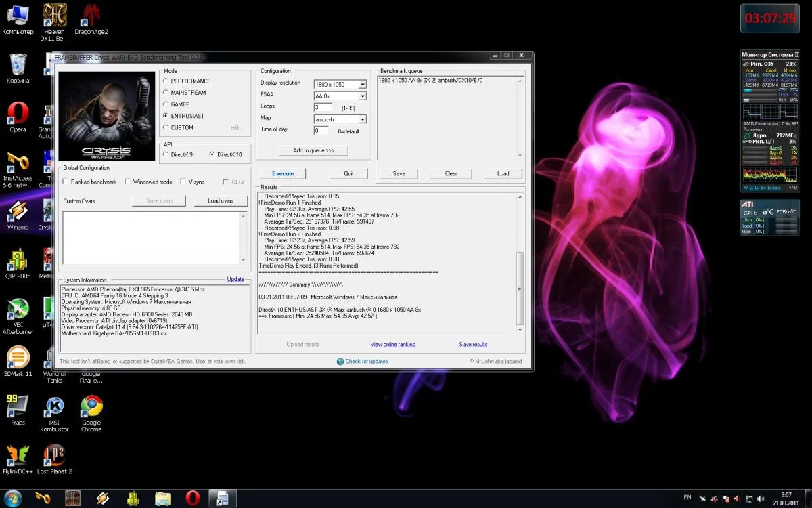Image resolution: width=812 pixels, height=508 pixels.
Task: Click Add to queue button
Action: (313, 150)
